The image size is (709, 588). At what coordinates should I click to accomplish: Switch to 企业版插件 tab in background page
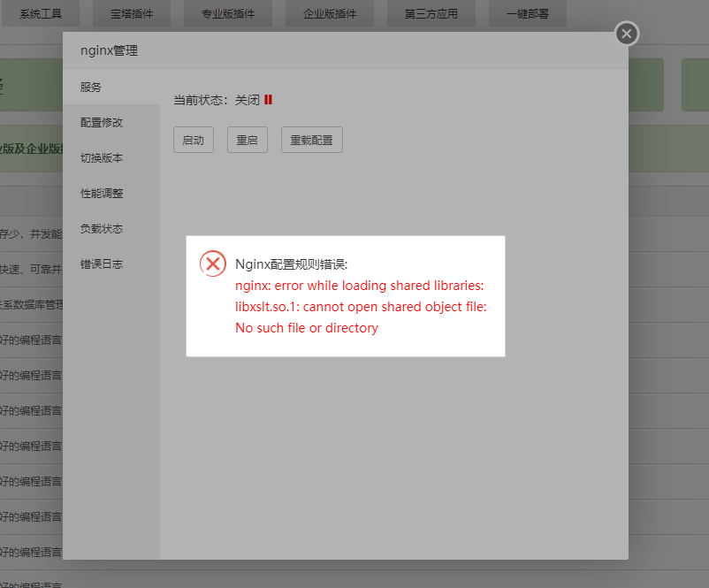[330, 13]
